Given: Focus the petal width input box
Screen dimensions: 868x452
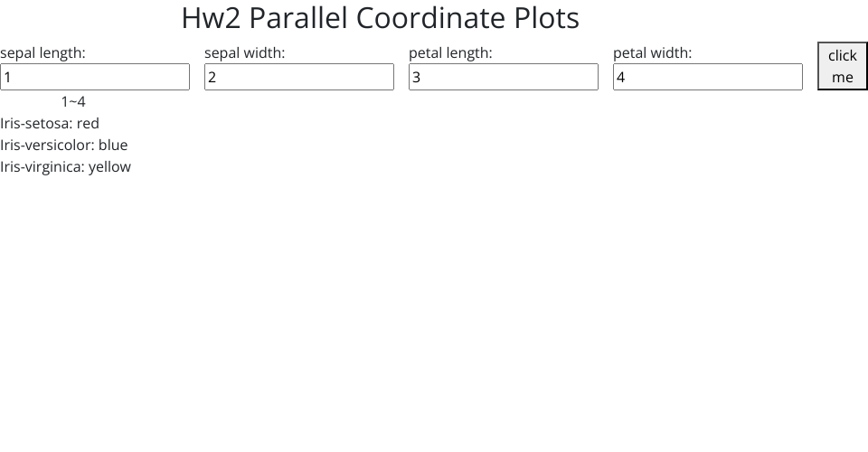Looking at the screenshot, I should (x=708, y=77).
